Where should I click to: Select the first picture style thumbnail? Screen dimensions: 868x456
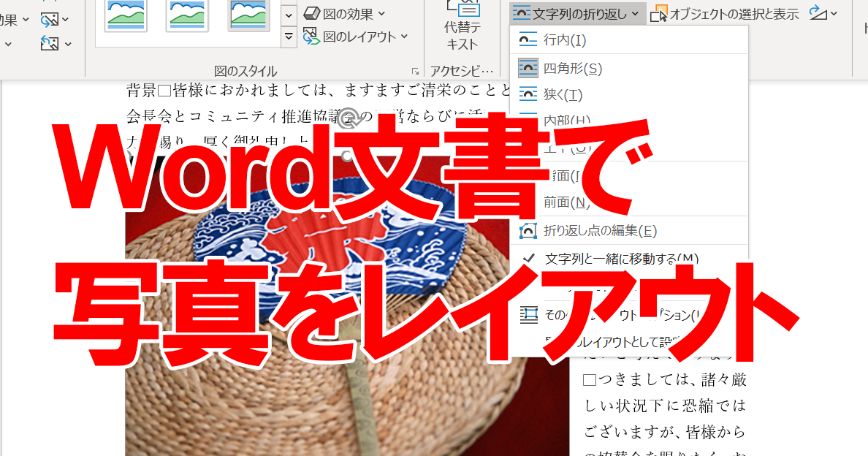pos(126,15)
